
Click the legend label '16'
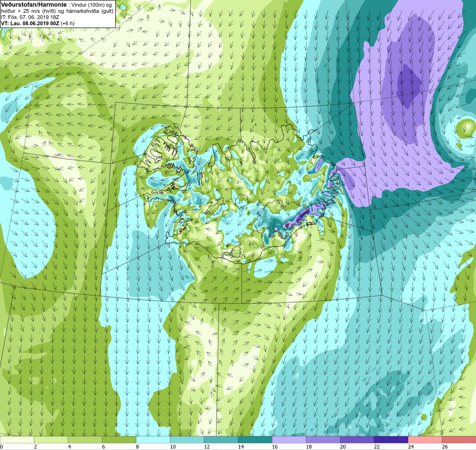click(275, 446)
